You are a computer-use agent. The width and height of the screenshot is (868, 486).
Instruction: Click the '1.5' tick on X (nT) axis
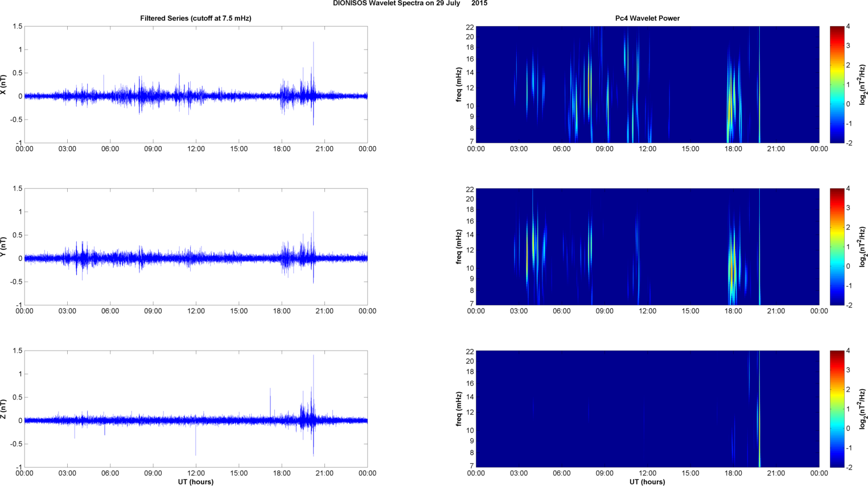(18, 26)
